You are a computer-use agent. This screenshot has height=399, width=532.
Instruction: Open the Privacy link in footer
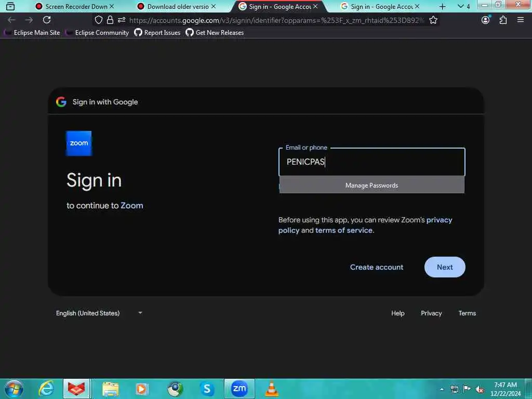(x=431, y=313)
